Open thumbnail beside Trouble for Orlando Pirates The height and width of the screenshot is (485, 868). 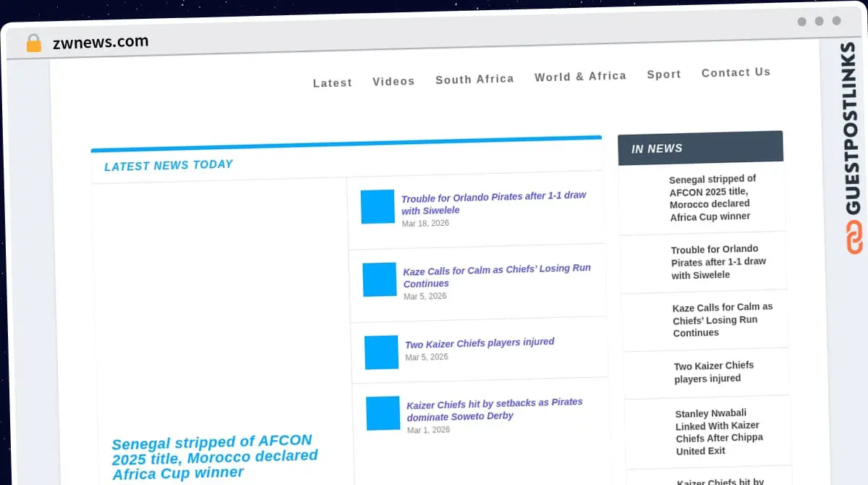click(x=378, y=206)
